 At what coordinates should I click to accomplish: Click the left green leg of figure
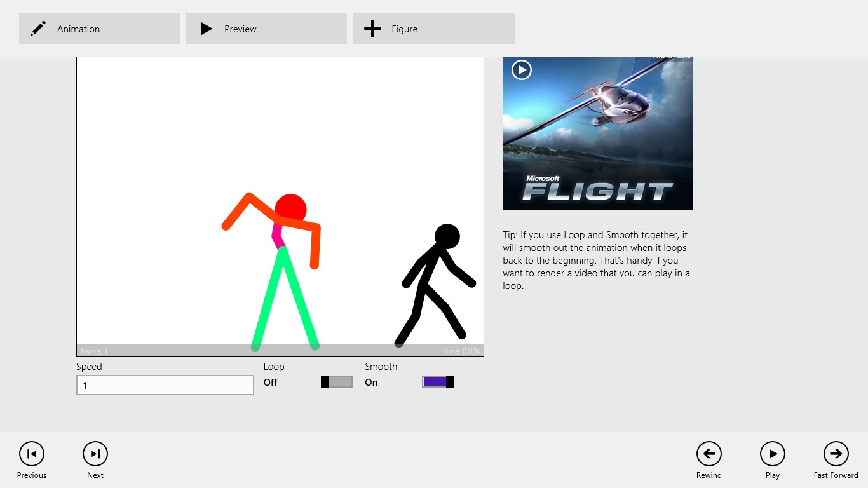pos(268,299)
